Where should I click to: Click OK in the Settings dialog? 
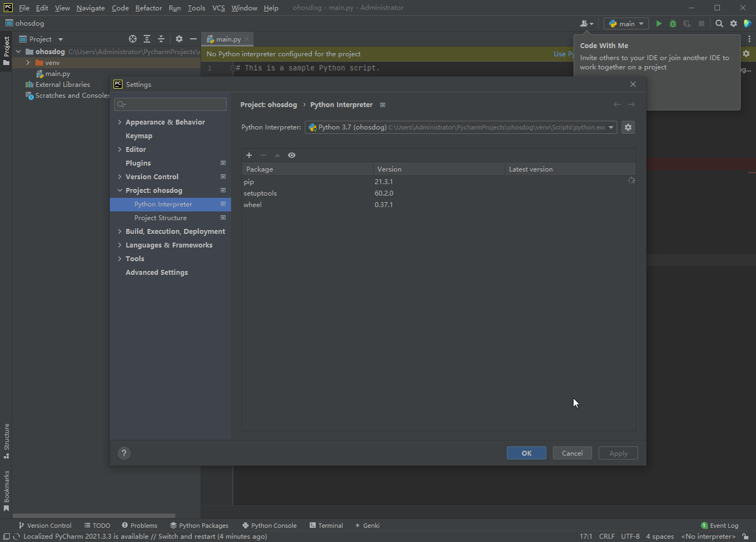coord(527,453)
